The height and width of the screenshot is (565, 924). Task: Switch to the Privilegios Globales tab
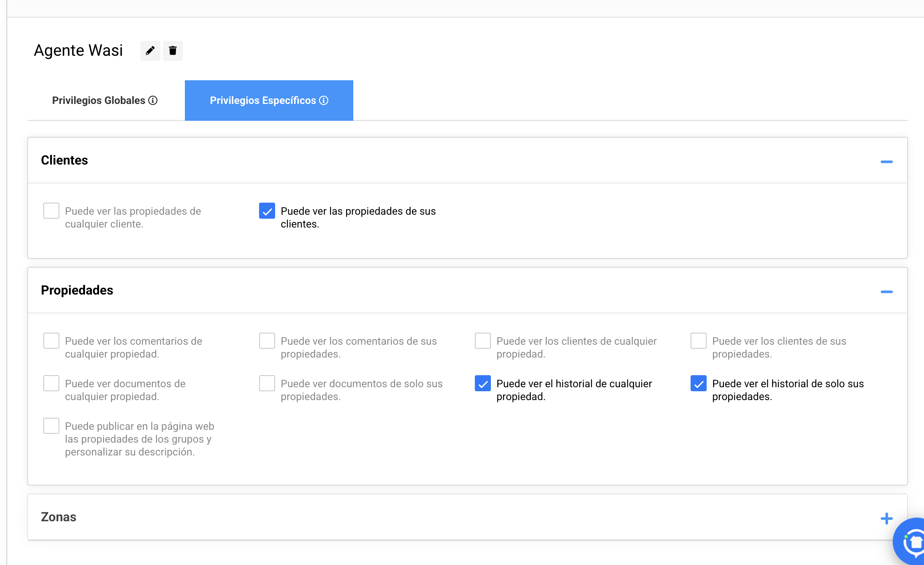click(x=99, y=100)
